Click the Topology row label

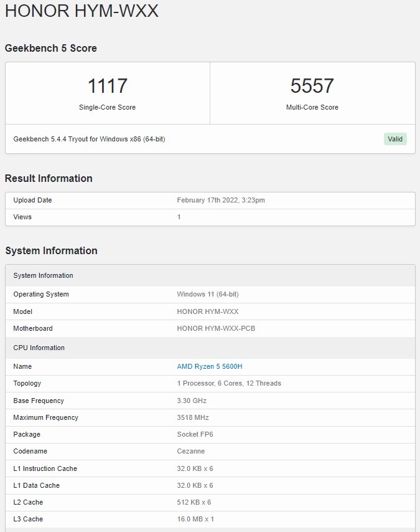(x=27, y=383)
